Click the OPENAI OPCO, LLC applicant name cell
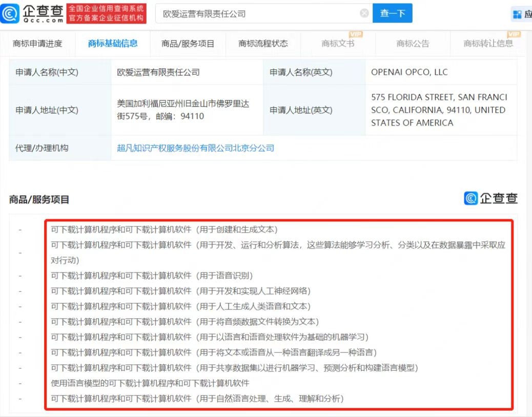532x417 pixels. point(441,72)
